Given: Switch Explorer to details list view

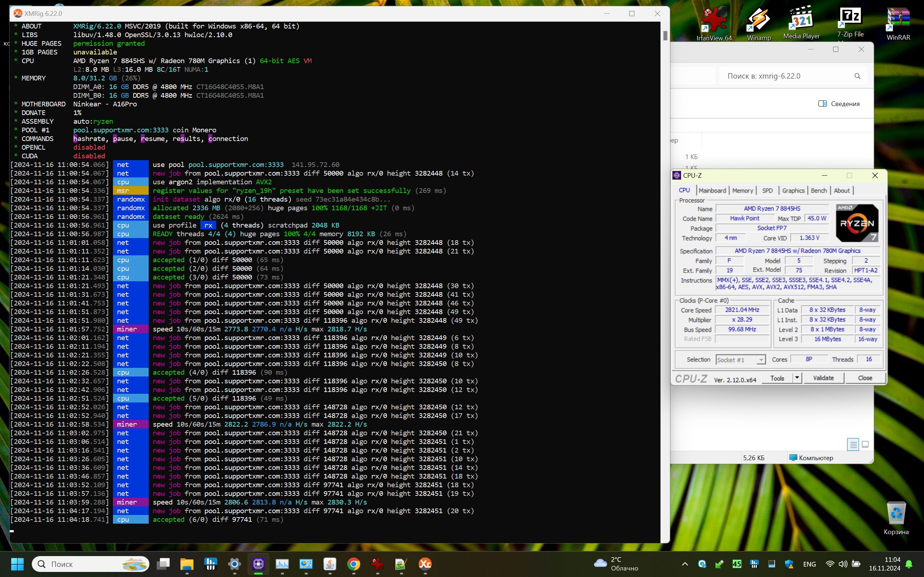Looking at the screenshot, I should 853,444.
